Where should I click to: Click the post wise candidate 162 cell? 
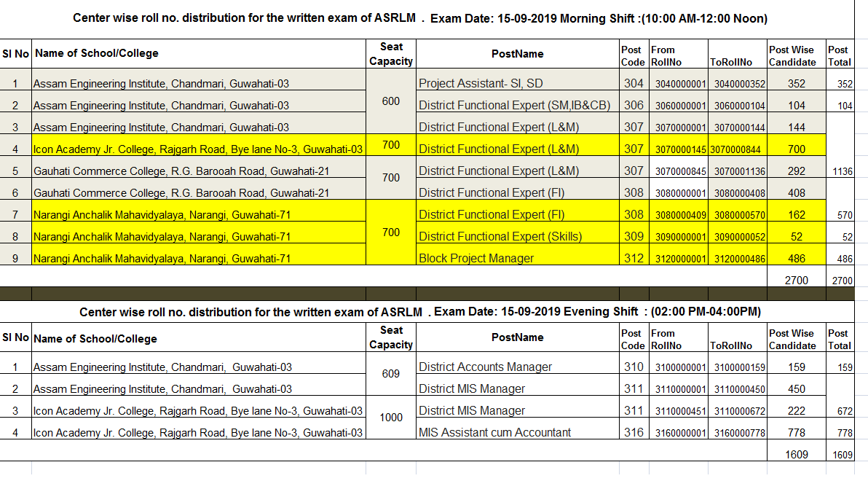tap(797, 211)
